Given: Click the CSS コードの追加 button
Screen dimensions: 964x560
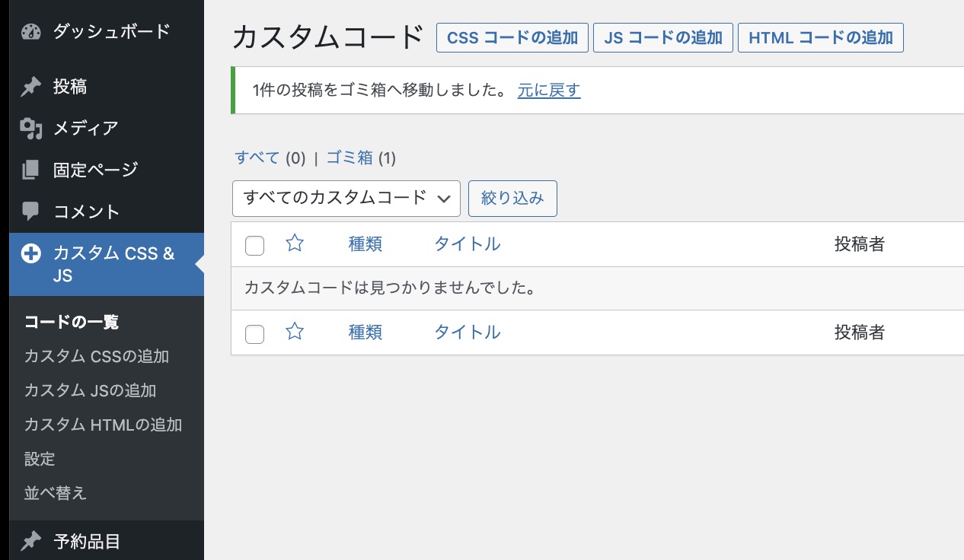Looking at the screenshot, I should 512,37.
